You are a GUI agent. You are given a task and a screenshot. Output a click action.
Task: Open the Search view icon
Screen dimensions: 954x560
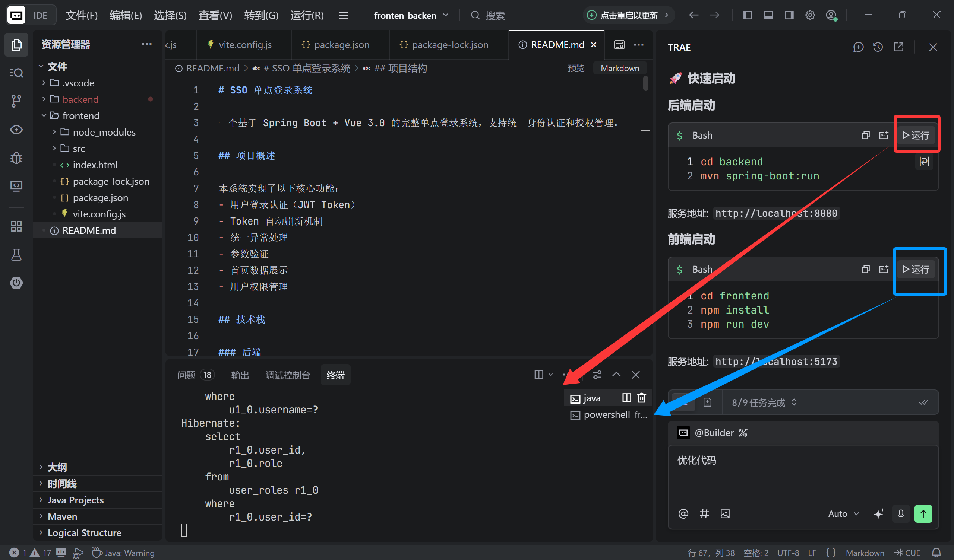[16, 73]
